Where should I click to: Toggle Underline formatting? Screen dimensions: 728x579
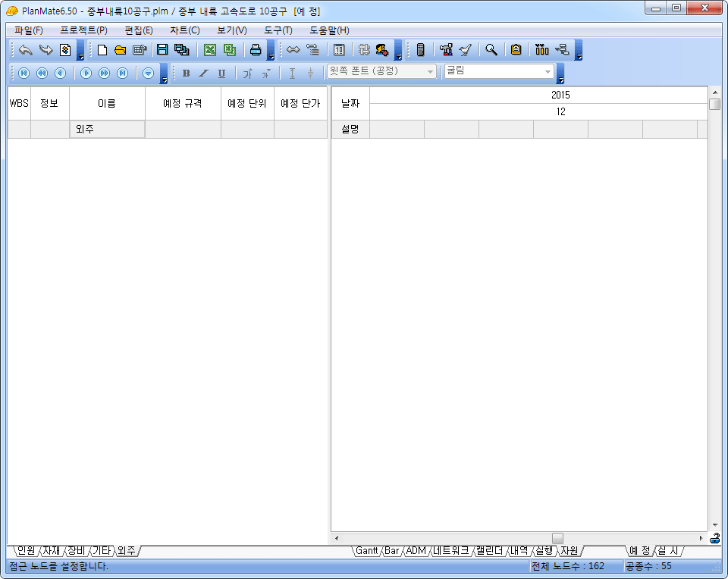pyautogui.click(x=221, y=73)
